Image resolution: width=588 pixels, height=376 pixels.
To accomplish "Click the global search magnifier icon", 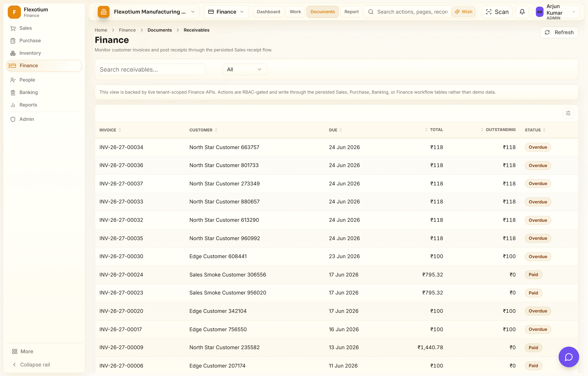I will (371, 12).
